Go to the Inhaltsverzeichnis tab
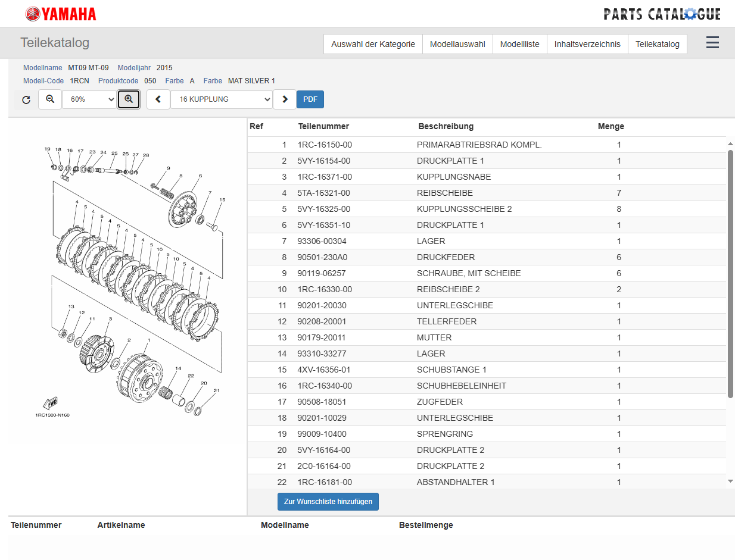 587,44
